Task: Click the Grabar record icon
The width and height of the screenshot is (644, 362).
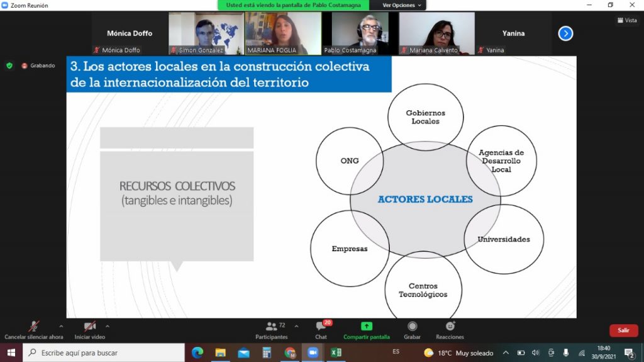Action: tap(412, 326)
